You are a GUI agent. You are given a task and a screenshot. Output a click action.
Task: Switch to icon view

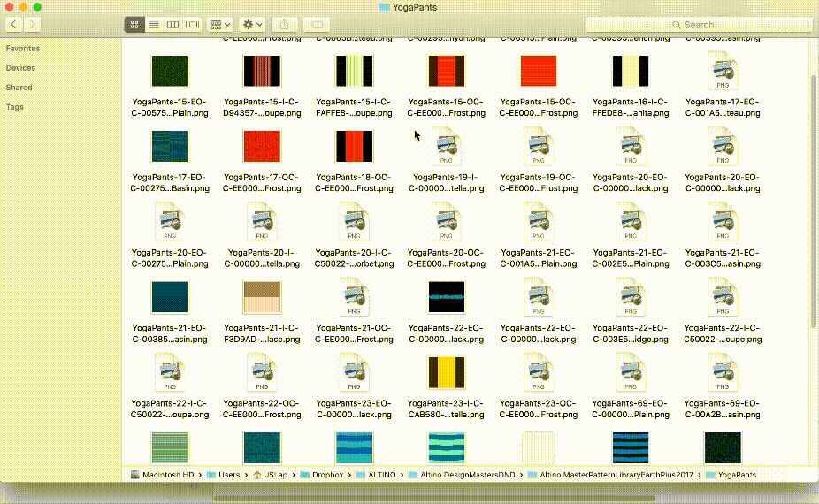click(x=134, y=25)
